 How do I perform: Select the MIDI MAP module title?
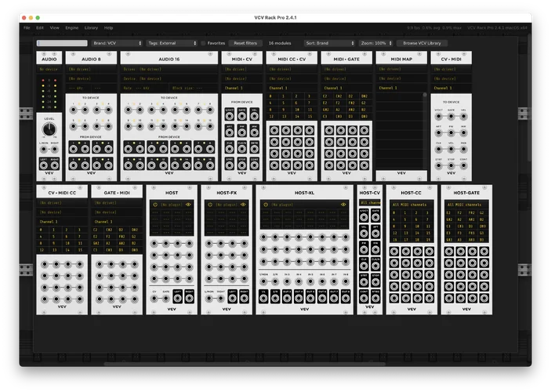[401, 59]
